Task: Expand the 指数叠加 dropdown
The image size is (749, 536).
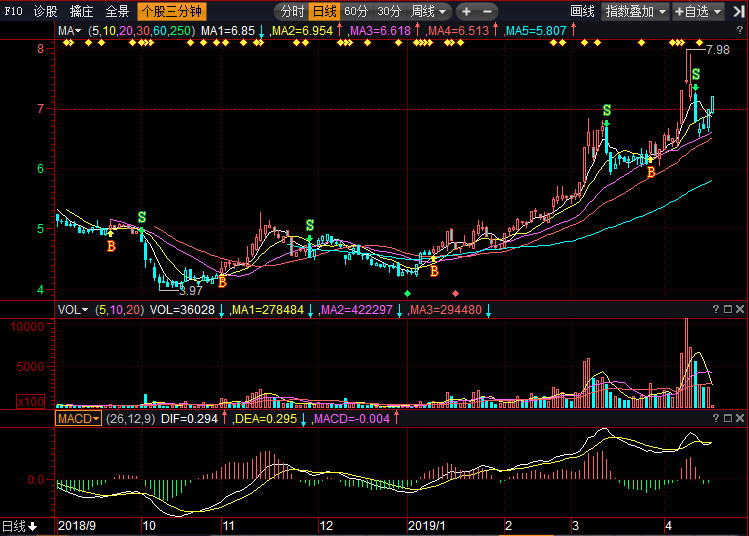Action: tap(635, 11)
